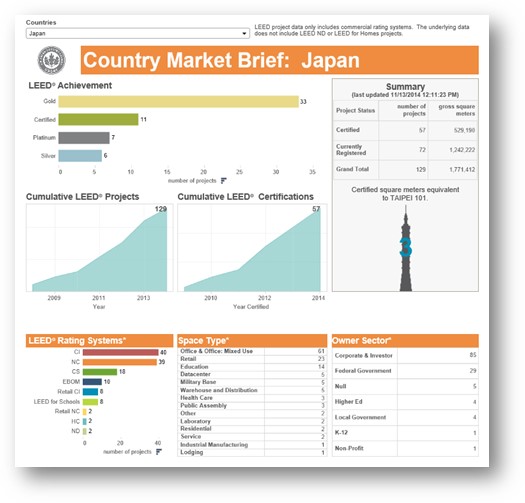The height and width of the screenshot is (503, 525).
Task: Open the Countries dropdown showing Japan
Action: (x=138, y=33)
